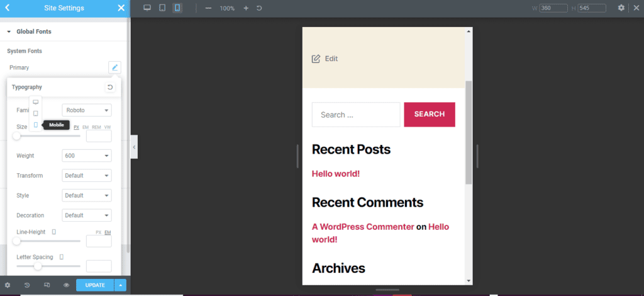Viewport: 644px width, 296px height.
Task: Click the UPDATE button
Action: point(95,285)
